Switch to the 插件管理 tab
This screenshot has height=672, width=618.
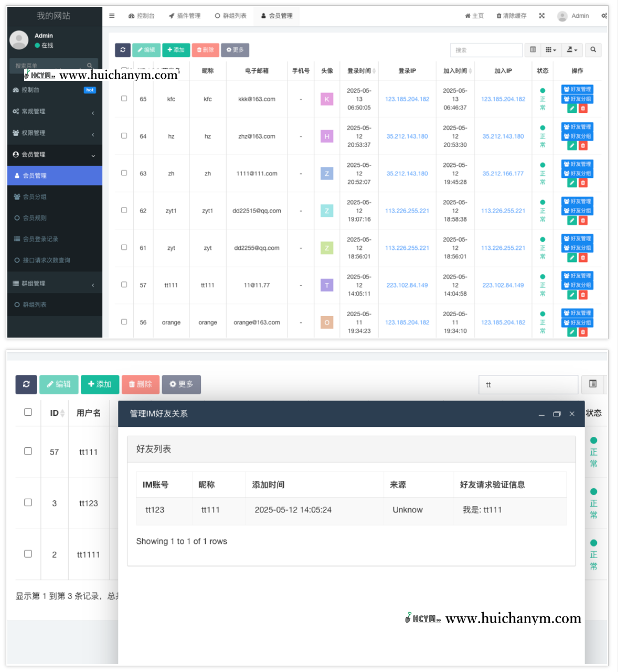click(185, 16)
